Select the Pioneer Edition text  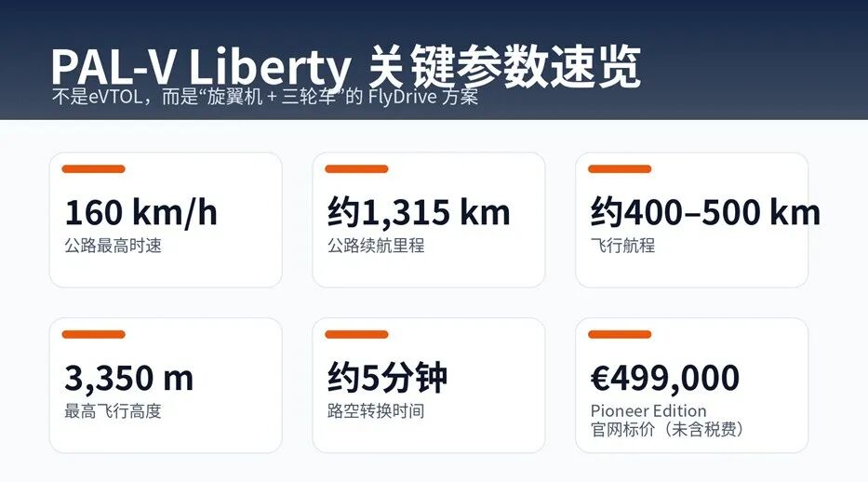point(648,410)
